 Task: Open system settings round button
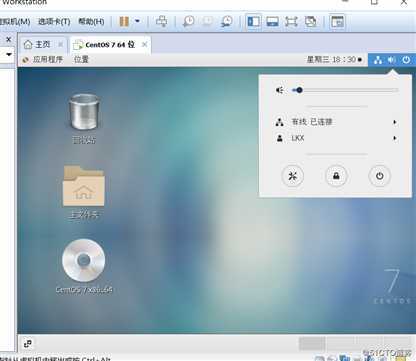[x=292, y=176]
